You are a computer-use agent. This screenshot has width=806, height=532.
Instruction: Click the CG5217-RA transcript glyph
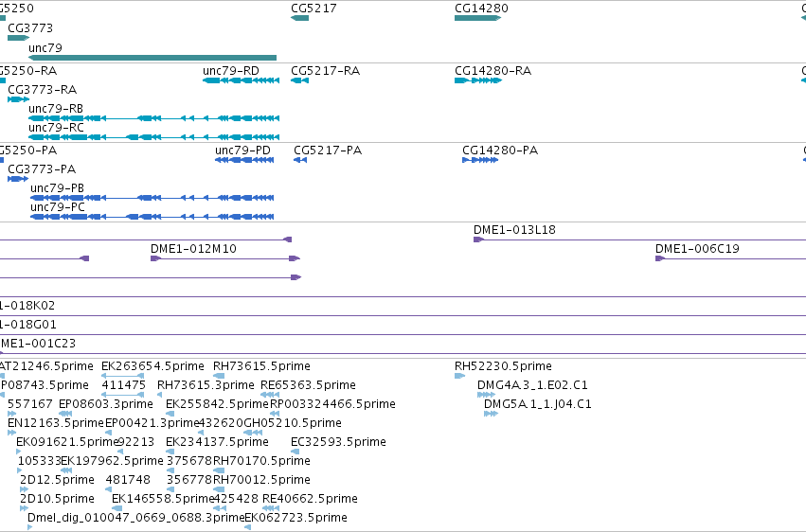[x=299, y=80]
